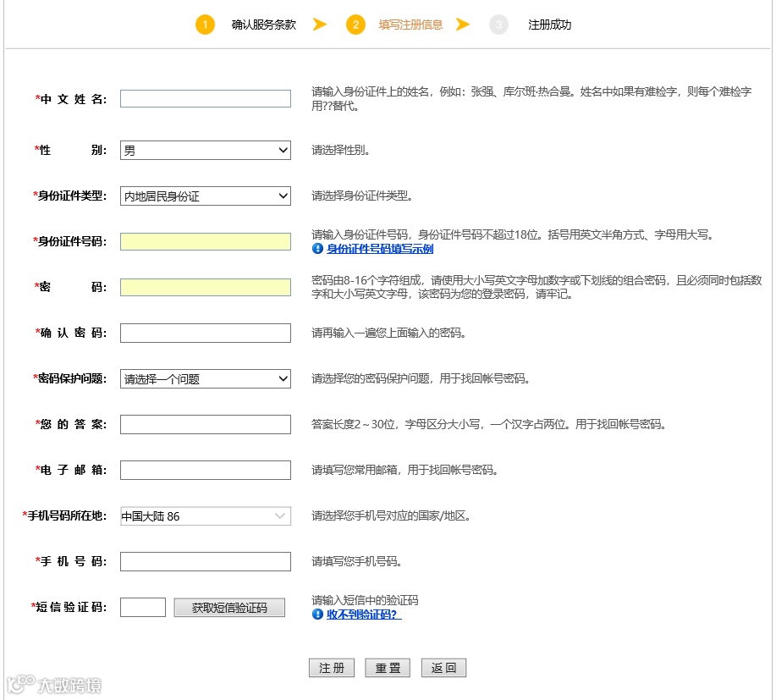Click the 返回 button
Screen dimensions: 776x700
click(443, 668)
